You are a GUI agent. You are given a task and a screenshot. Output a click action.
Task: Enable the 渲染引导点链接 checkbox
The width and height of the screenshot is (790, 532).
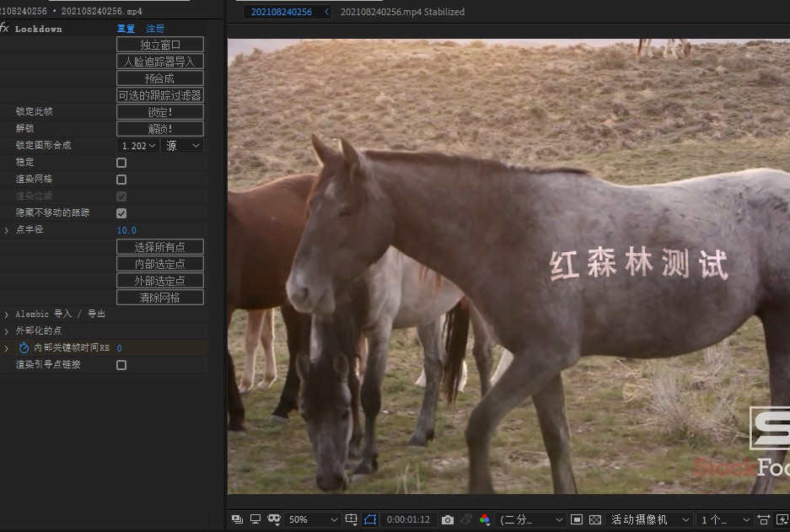(x=121, y=365)
